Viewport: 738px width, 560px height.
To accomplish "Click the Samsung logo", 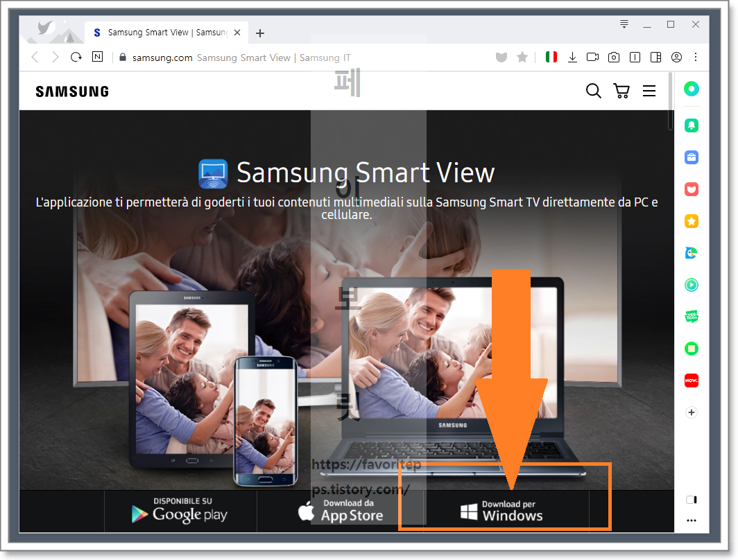I will [72, 91].
